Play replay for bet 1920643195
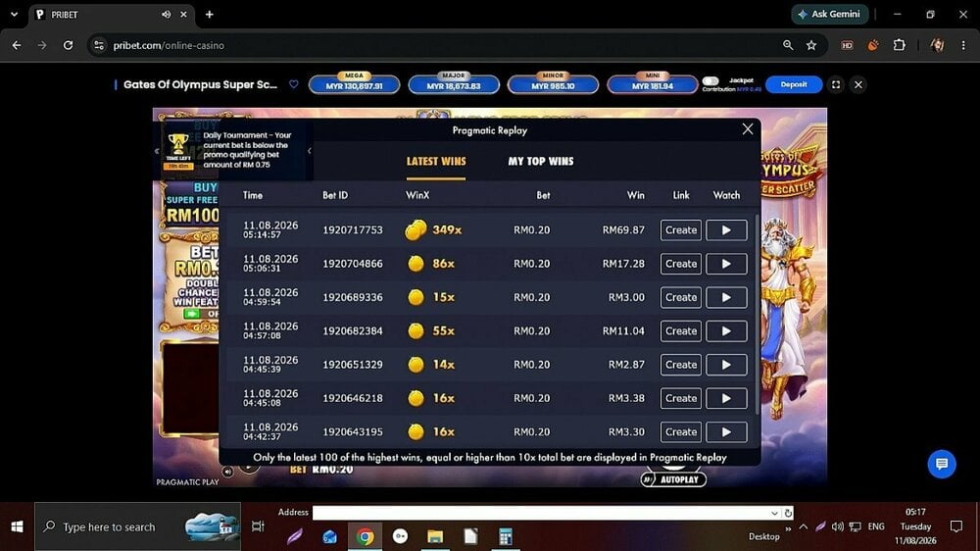 (x=726, y=432)
